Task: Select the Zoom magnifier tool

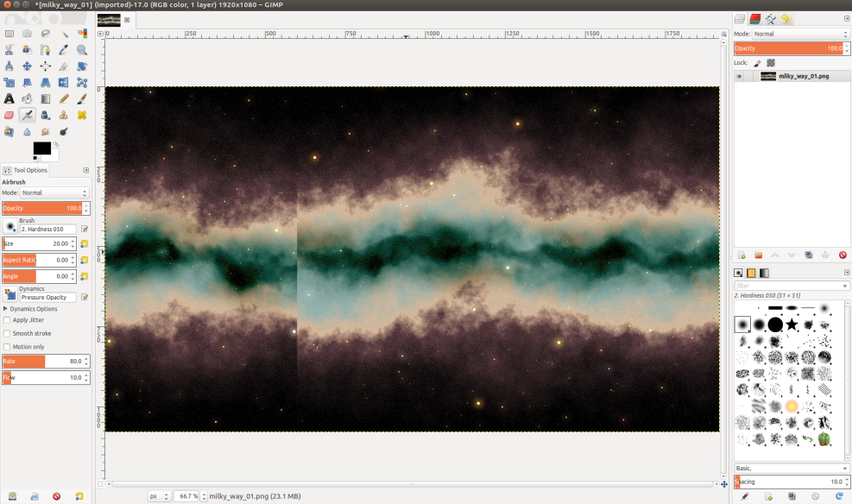Action: click(x=82, y=50)
